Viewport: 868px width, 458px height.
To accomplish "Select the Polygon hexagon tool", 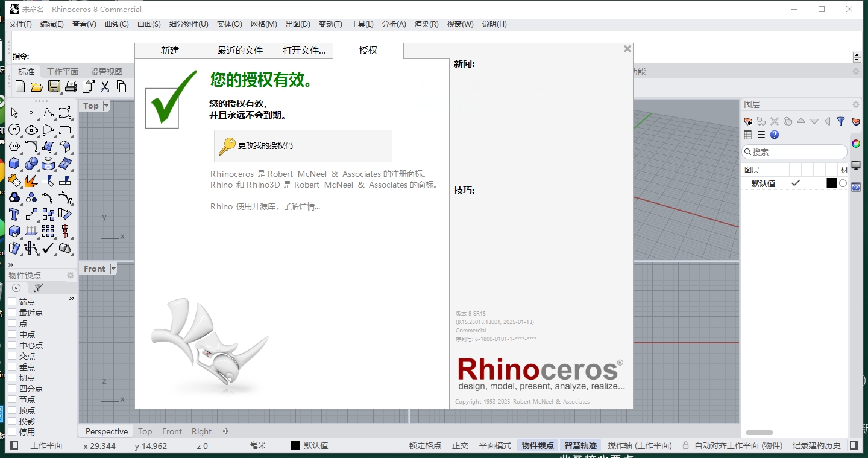I will click(x=14, y=146).
